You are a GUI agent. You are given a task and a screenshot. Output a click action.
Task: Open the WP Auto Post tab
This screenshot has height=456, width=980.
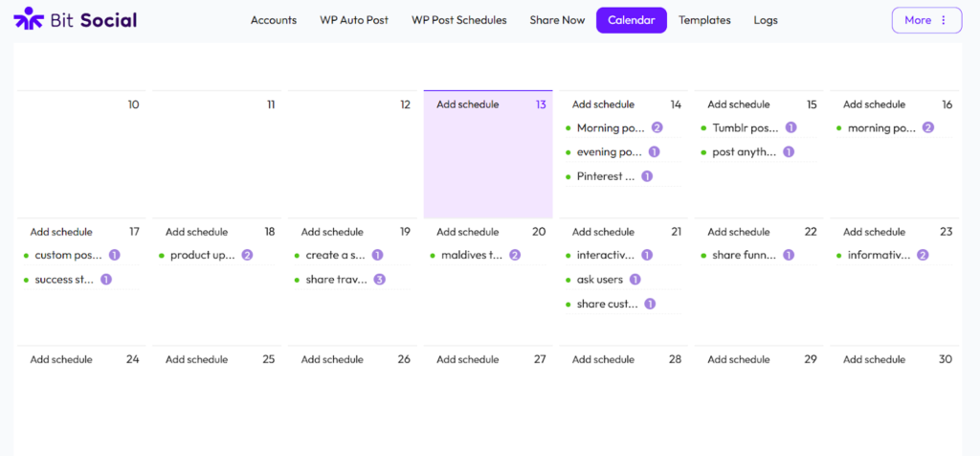pyautogui.click(x=354, y=20)
